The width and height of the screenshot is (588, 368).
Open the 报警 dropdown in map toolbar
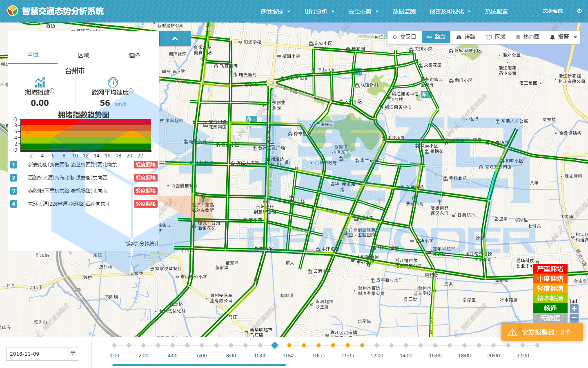[563, 37]
